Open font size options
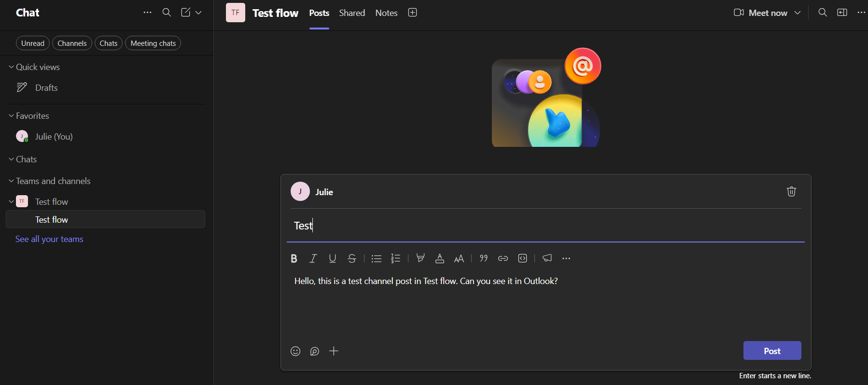The height and width of the screenshot is (385, 868). coord(459,258)
